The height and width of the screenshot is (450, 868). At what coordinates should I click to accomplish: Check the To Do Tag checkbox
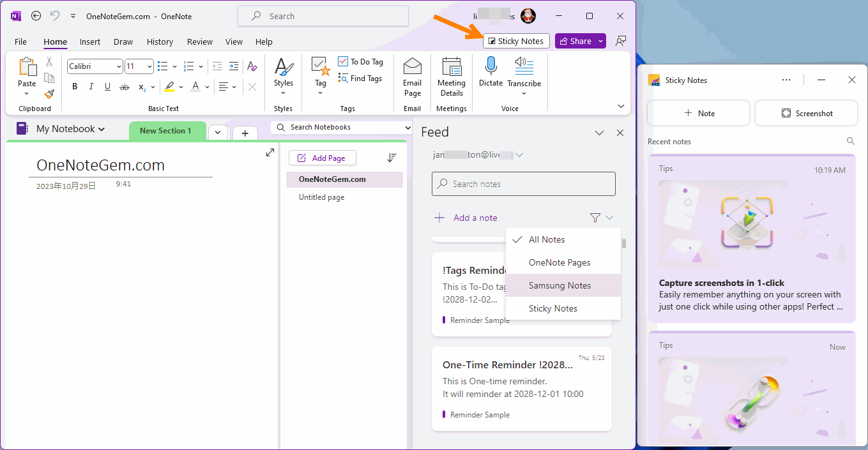tap(343, 62)
